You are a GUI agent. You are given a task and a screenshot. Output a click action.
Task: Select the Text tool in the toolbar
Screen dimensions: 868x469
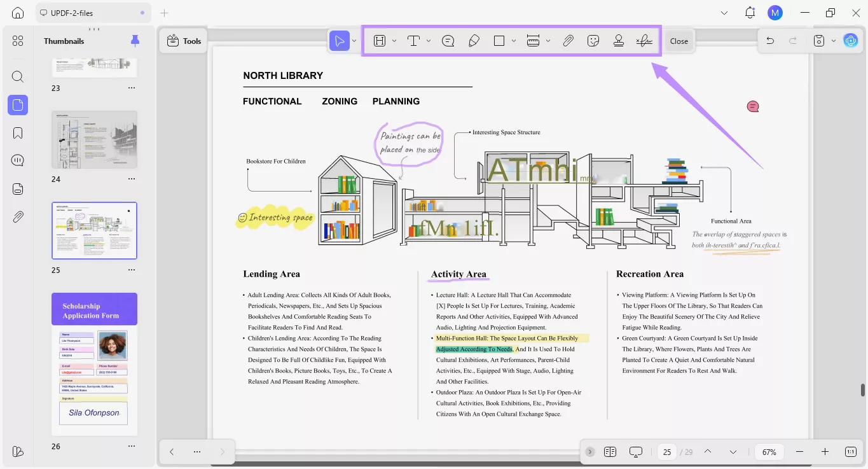(x=413, y=40)
